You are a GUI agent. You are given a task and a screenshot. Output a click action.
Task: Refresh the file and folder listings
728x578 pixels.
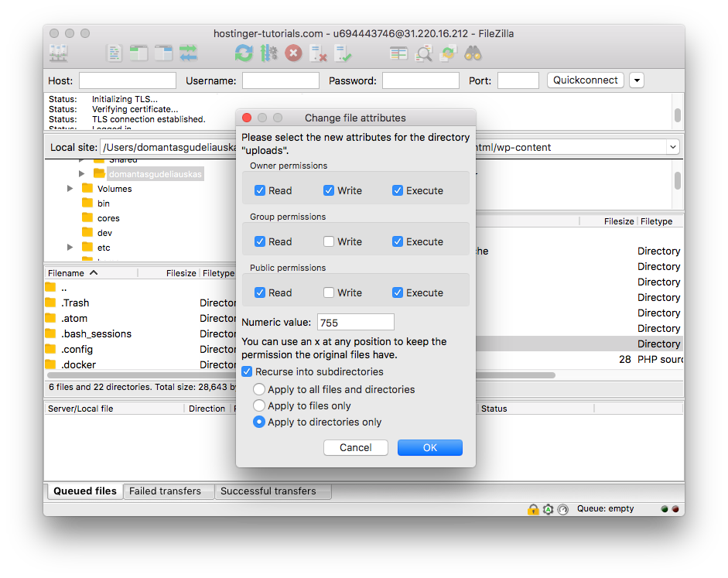(x=244, y=53)
